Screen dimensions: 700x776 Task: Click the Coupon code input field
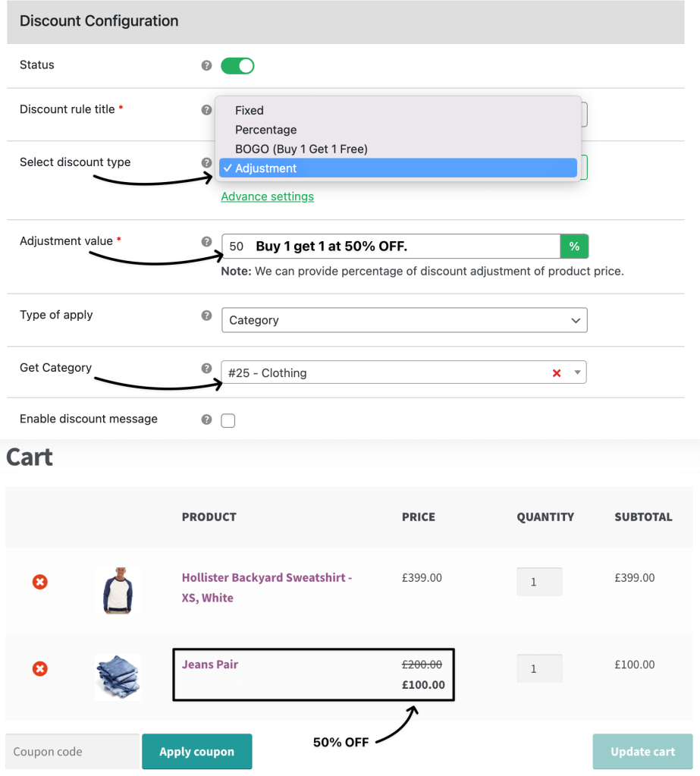click(73, 751)
